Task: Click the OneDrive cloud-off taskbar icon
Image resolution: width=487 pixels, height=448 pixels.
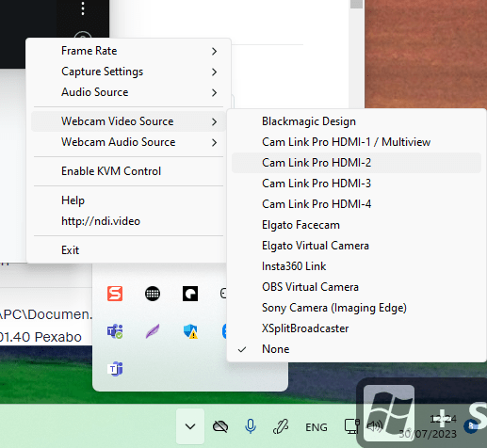Action: [220, 426]
